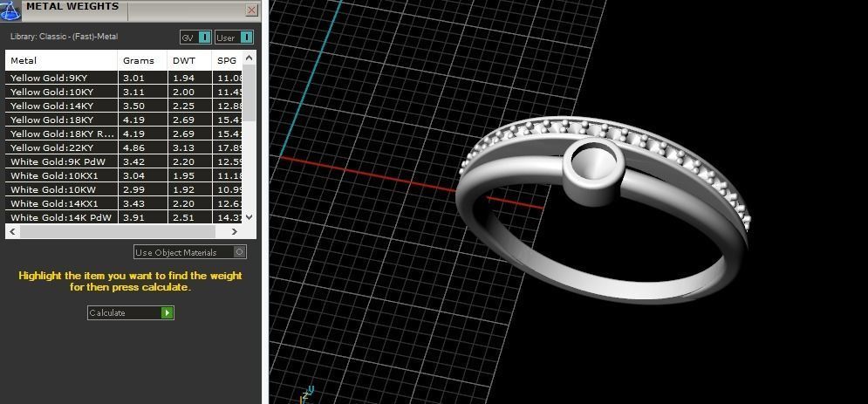
Task: Select the Yellow Gold:22KY row
Action: pyautogui.click(x=124, y=147)
